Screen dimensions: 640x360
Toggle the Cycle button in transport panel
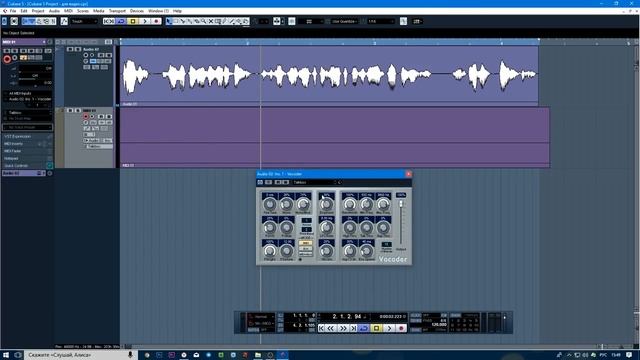[x=364, y=328]
